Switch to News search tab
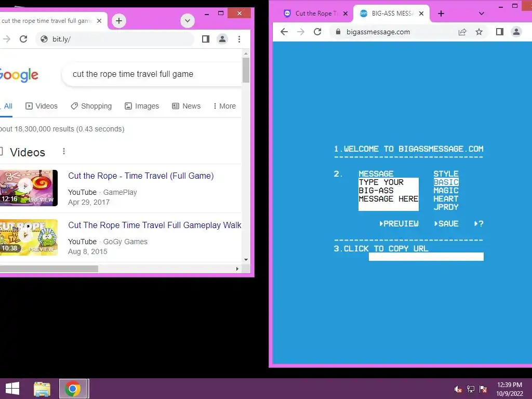This screenshot has width=532, height=399. coord(187,106)
